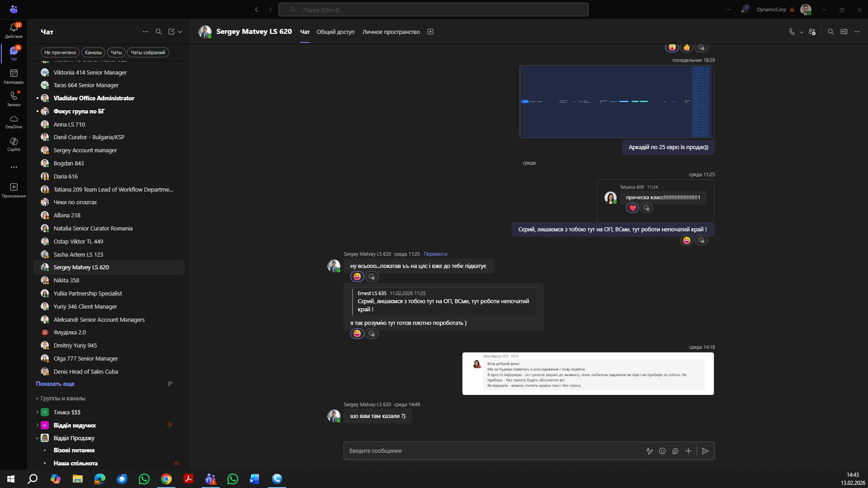The height and width of the screenshot is (488, 868).
Task: Open Activity notifications bell icon
Action: [14, 28]
